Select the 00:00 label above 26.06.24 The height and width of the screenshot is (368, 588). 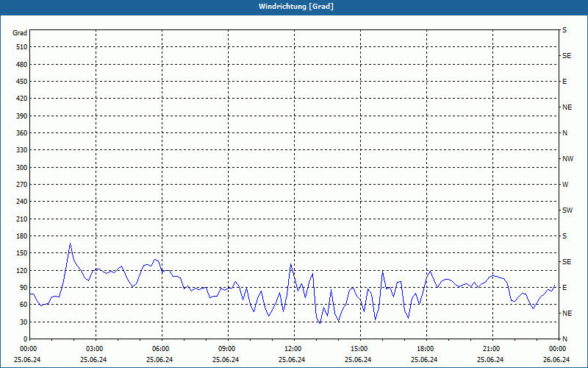558,349
